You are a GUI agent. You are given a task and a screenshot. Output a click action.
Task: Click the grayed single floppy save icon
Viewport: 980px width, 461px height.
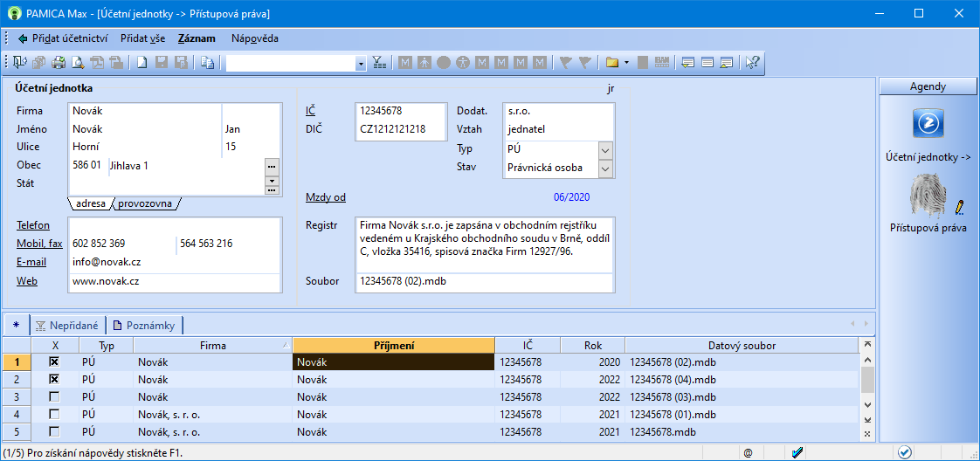coord(162,62)
